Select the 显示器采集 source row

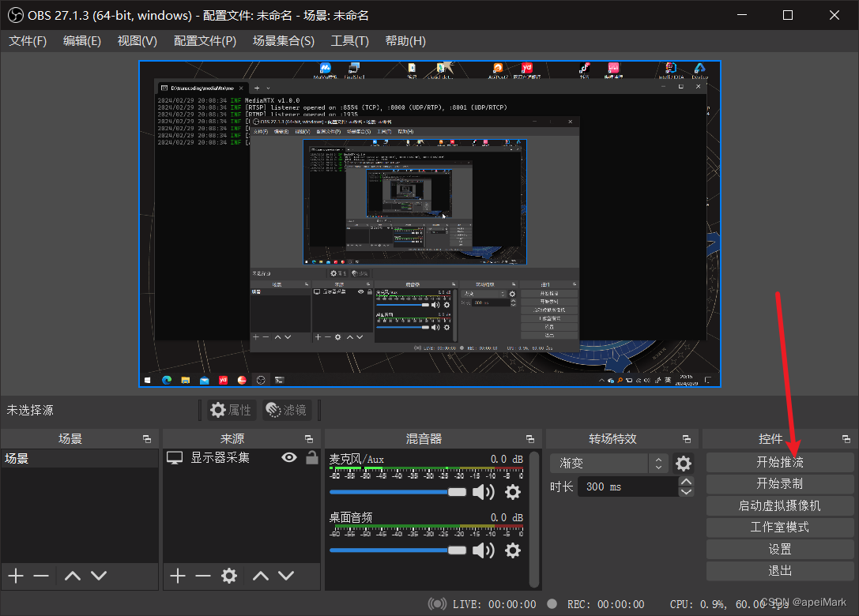coord(242,458)
